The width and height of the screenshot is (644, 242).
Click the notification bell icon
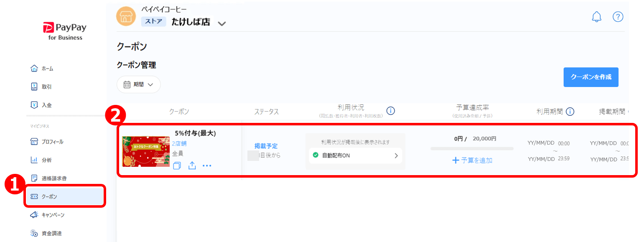(596, 17)
